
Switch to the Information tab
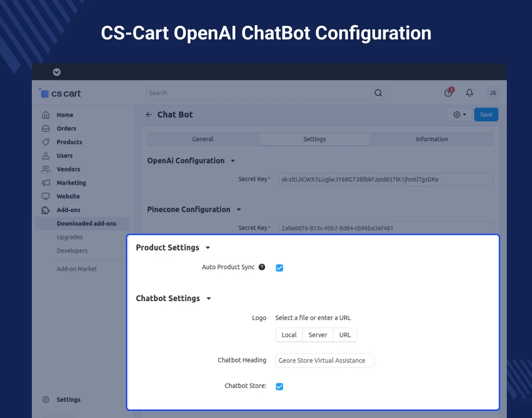click(432, 139)
